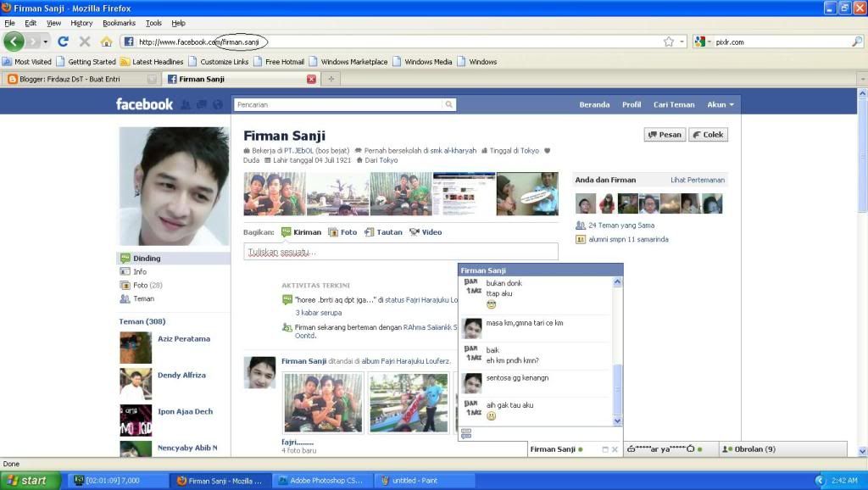The image size is (868, 490).
Task: Go to Beranda in Facebook header
Action: [594, 104]
